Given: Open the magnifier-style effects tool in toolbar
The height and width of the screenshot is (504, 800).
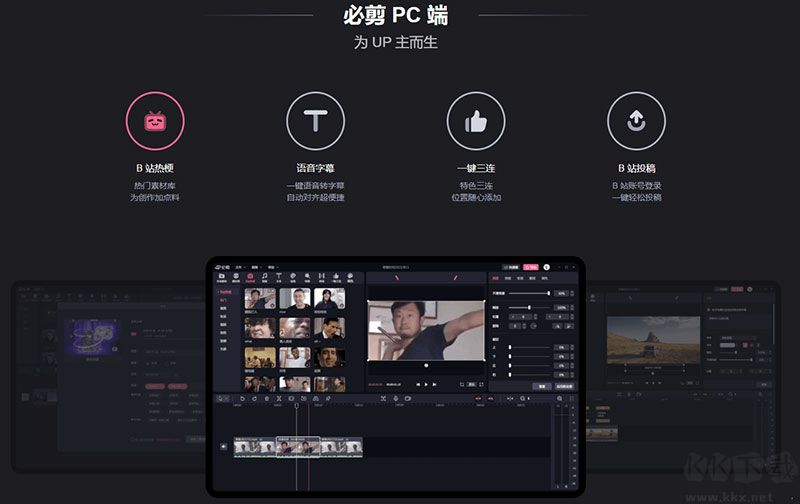Looking at the screenshot, I should tap(307, 276).
